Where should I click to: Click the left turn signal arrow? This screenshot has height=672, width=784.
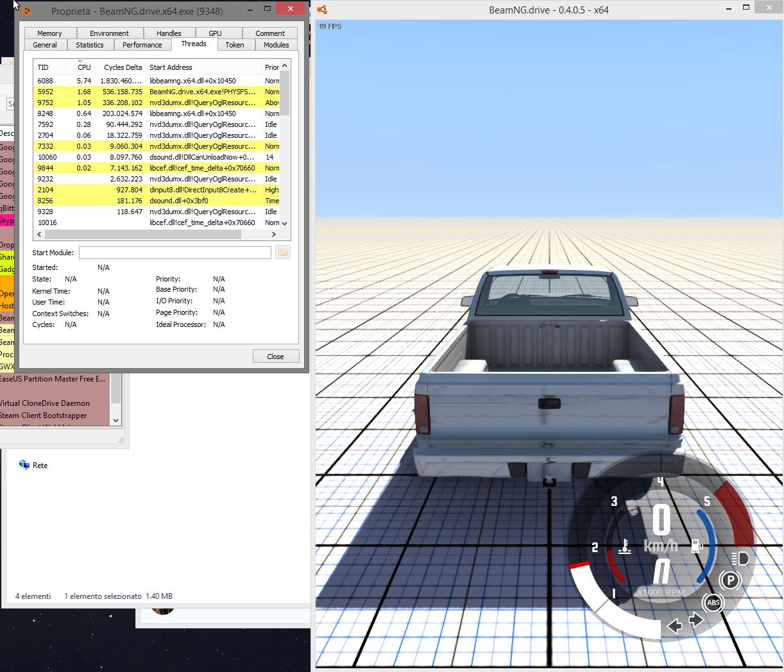click(675, 626)
